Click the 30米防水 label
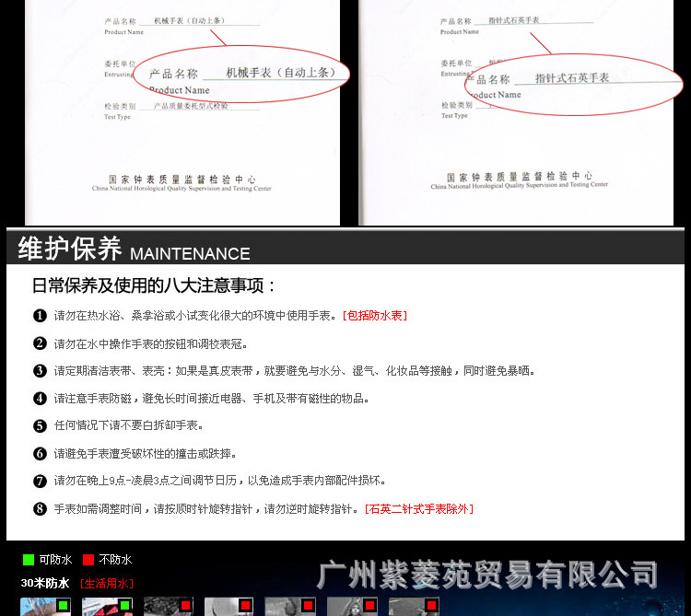This screenshot has width=691, height=616. 45,583
